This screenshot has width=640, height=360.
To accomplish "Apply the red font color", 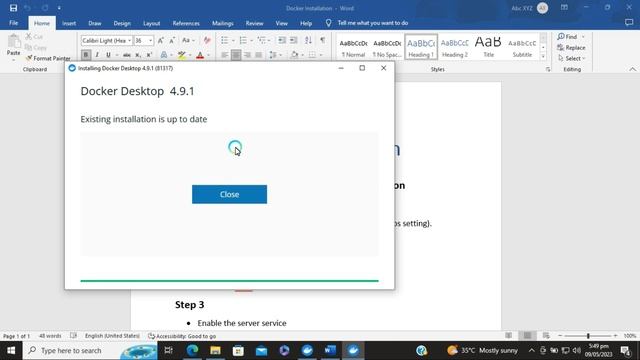I will pos(200,55).
